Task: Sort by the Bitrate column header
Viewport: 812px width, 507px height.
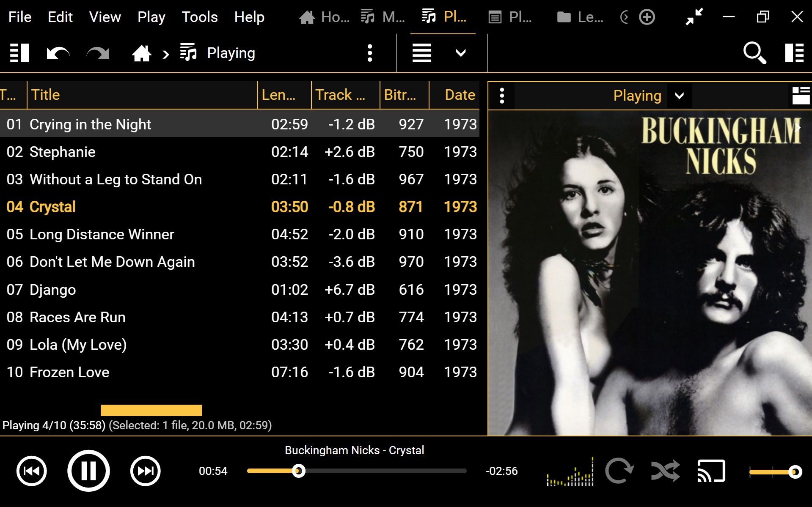Action: pos(405,95)
